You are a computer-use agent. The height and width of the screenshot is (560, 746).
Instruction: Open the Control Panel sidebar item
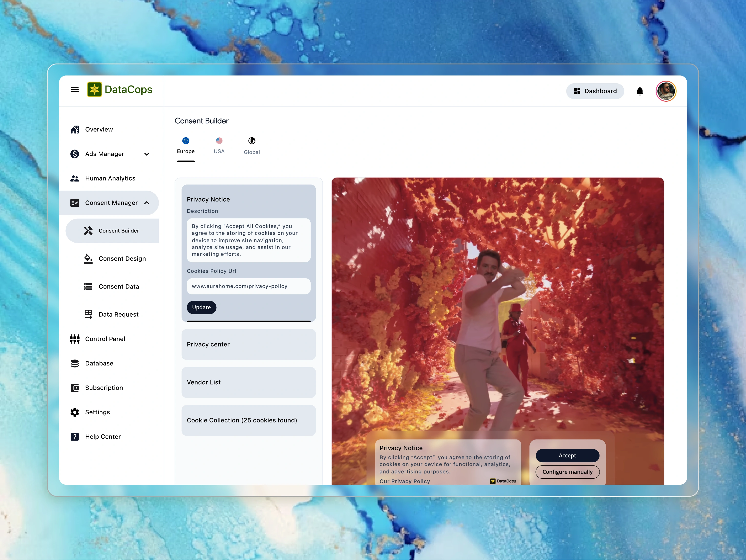pos(105,339)
